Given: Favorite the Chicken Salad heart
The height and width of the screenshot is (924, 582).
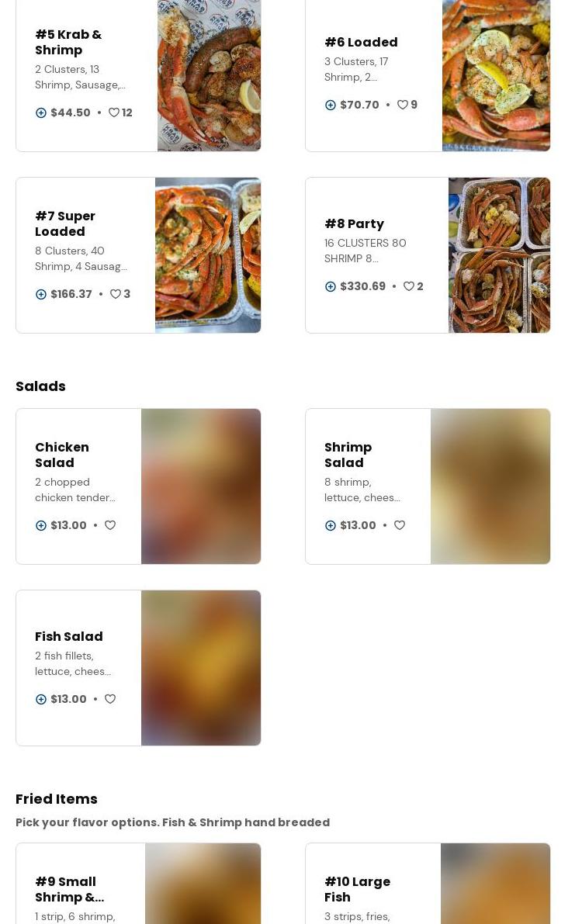Looking at the screenshot, I should 110,526.
